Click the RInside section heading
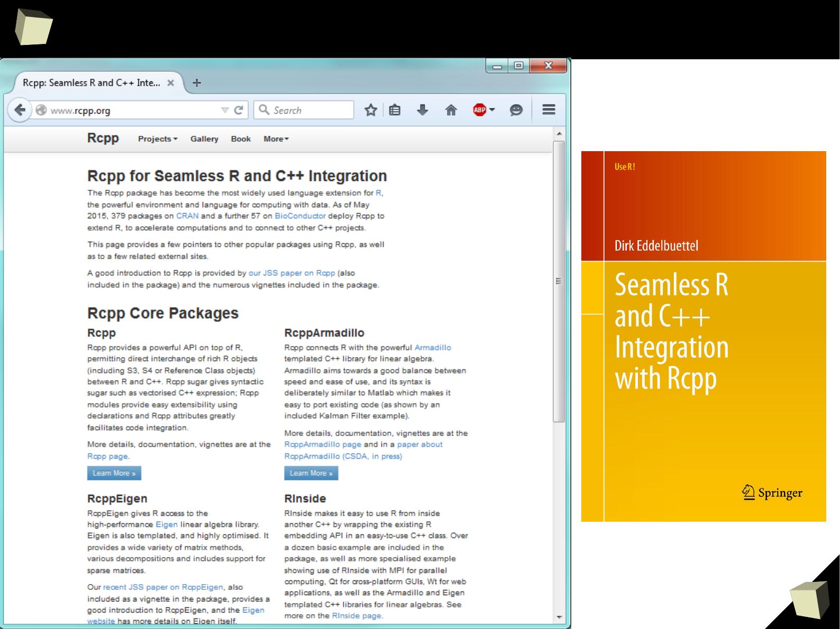Image resolution: width=840 pixels, height=629 pixels. tap(305, 498)
